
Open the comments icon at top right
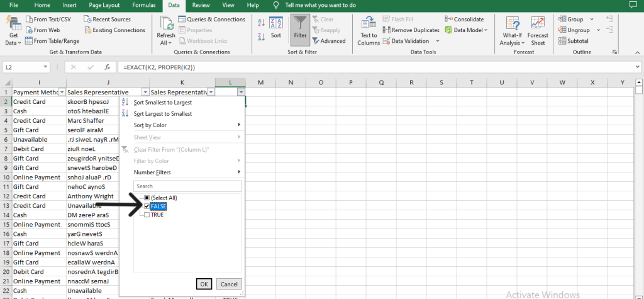[633, 5]
